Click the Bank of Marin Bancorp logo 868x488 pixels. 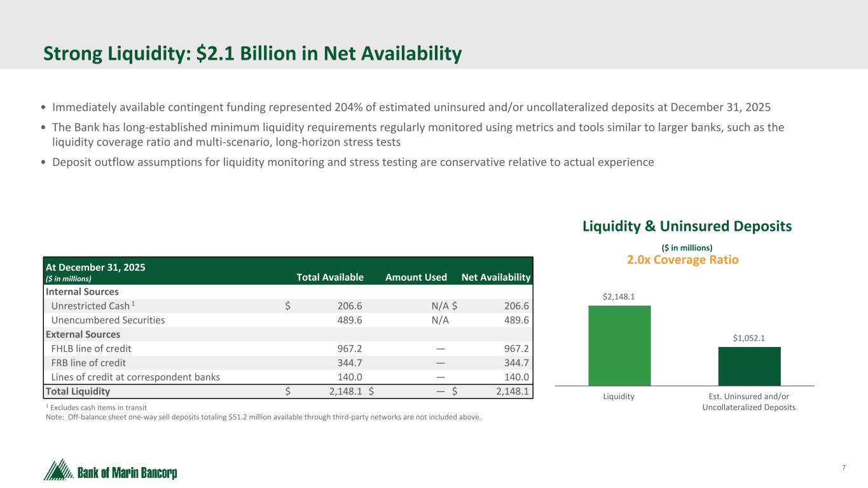coord(110,470)
